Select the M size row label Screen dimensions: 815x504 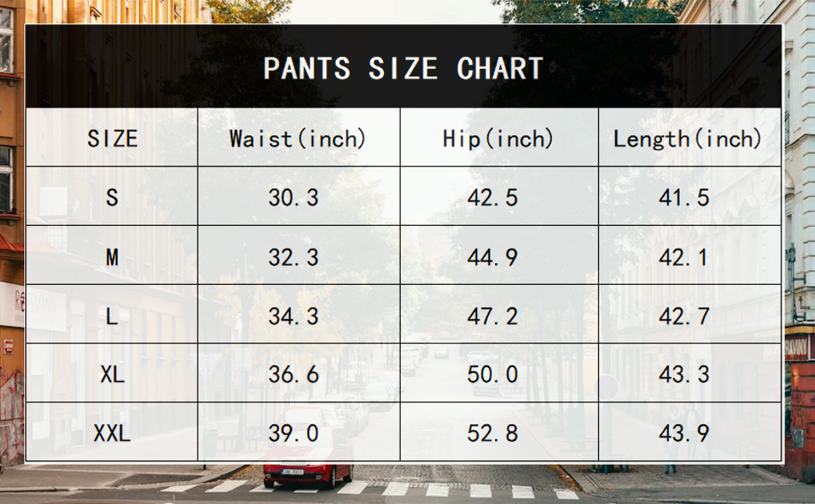coord(112,257)
